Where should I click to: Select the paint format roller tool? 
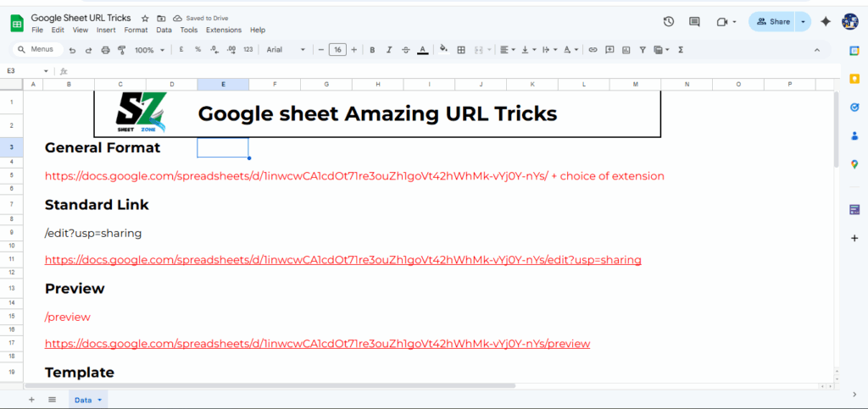(x=122, y=50)
